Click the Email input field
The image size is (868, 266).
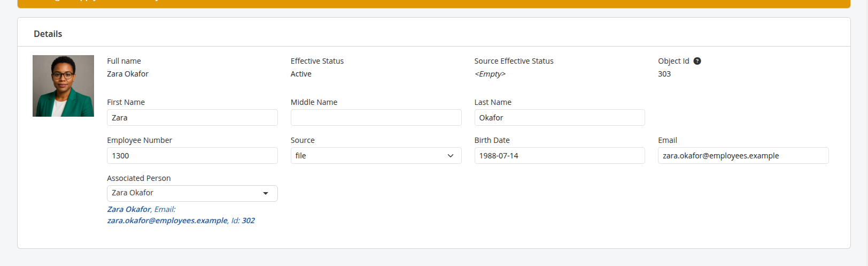pyautogui.click(x=743, y=156)
